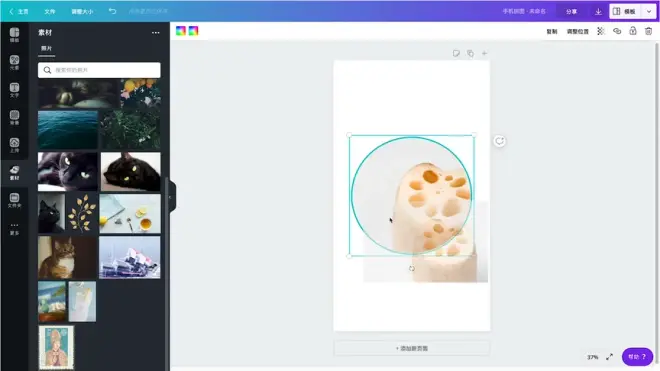Pick the first rainbow color swatch
660x371 pixels.
pos(181,31)
